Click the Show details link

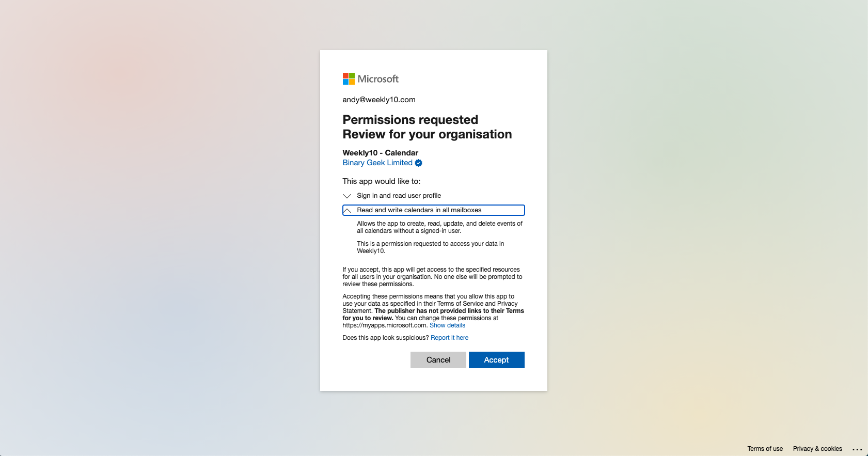tap(447, 326)
